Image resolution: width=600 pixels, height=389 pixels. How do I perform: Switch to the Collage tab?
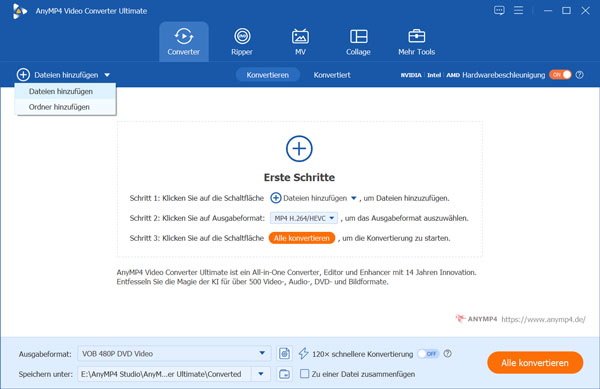tap(358, 42)
